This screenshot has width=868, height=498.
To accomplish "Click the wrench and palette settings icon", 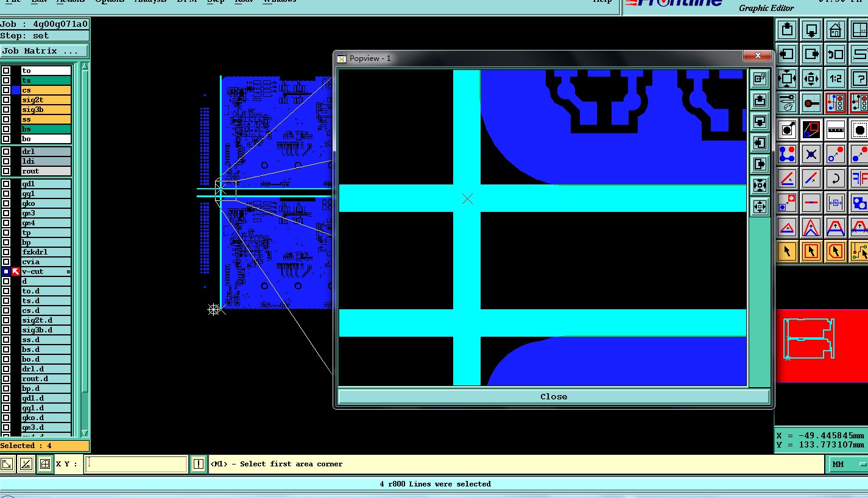I will [787, 103].
